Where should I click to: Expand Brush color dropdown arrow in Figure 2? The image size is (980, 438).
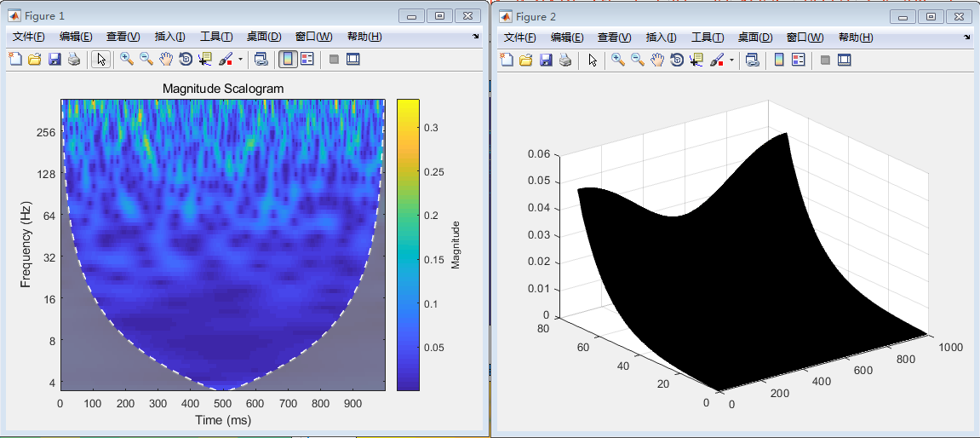tap(731, 61)
